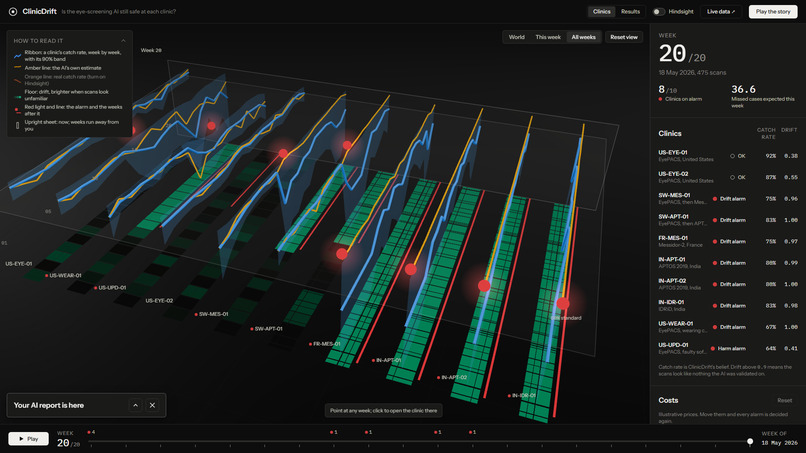Click the Harm alarm dot for US-UPD-01
This screenshot has height=453, width=806.
(x=713, y=349)
